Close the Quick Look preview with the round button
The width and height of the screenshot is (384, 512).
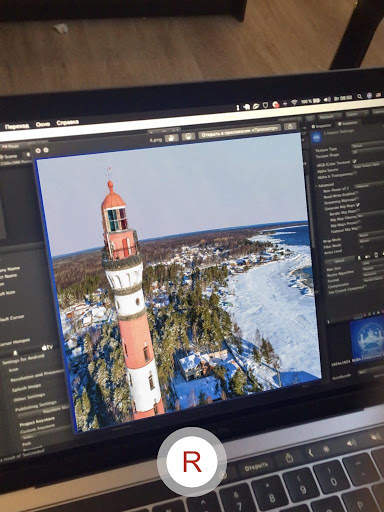38,151
